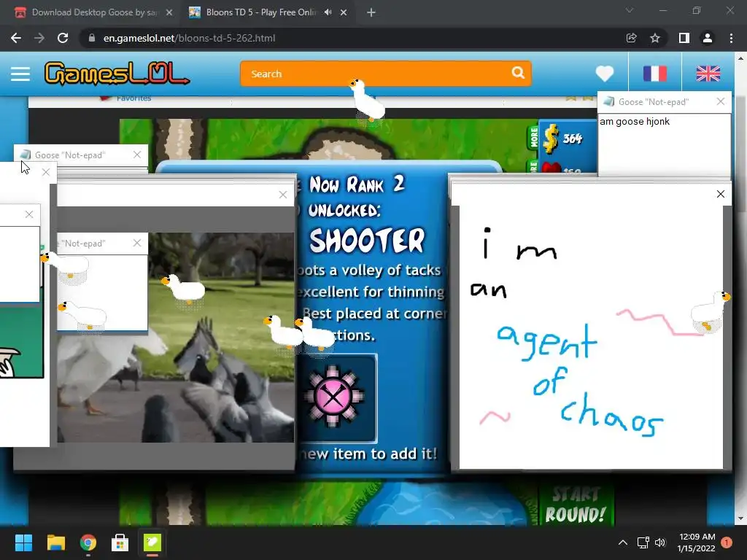Open the clock showing 12:09 AM
The height and width of the screenshot is (560, 747).
(697, 542)
